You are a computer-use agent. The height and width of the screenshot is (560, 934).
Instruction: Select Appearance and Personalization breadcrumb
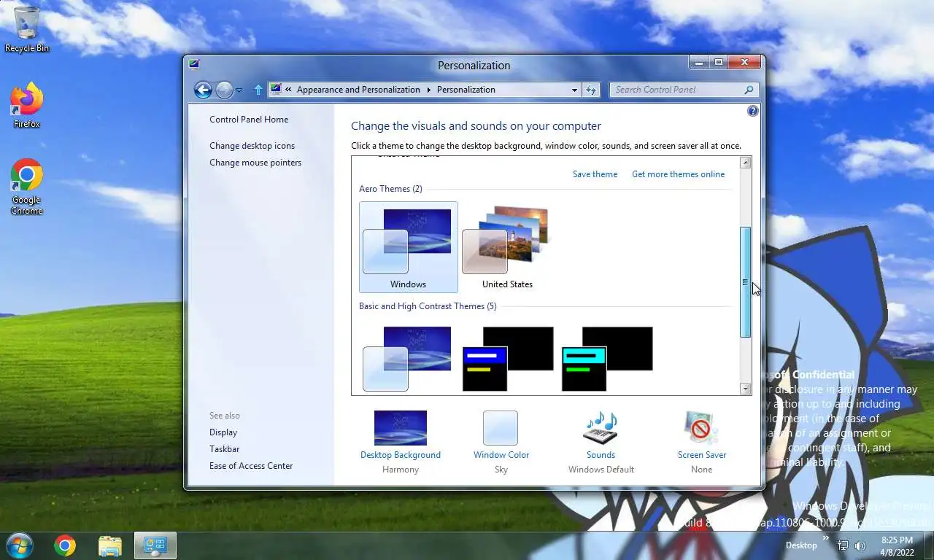click(358, 90)
